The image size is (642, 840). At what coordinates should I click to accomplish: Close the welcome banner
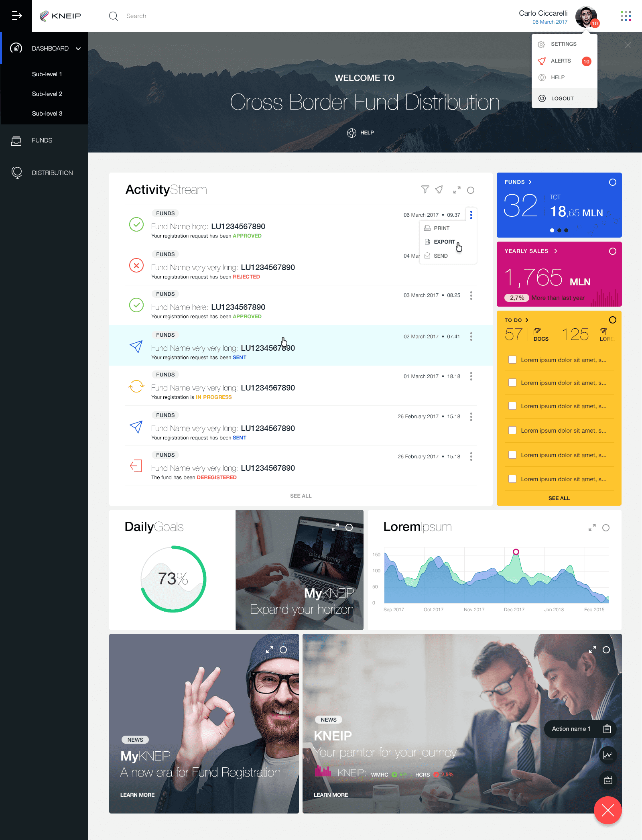[628, 45]
